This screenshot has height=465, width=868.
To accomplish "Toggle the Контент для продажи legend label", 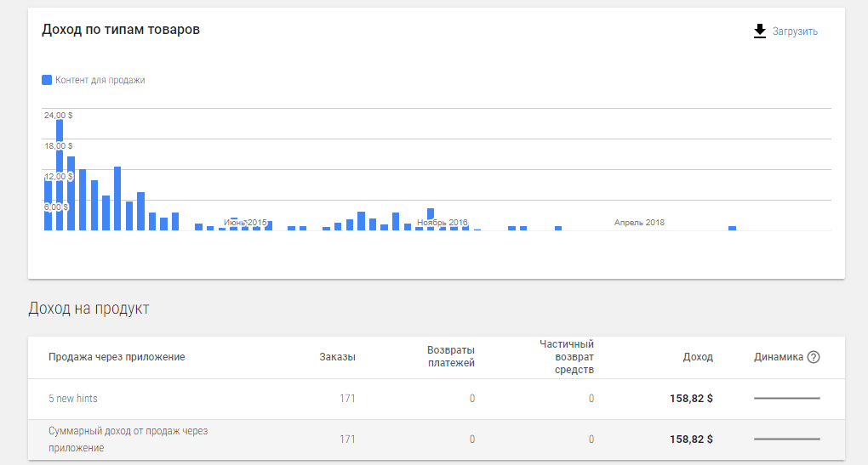I will (100, 80).
